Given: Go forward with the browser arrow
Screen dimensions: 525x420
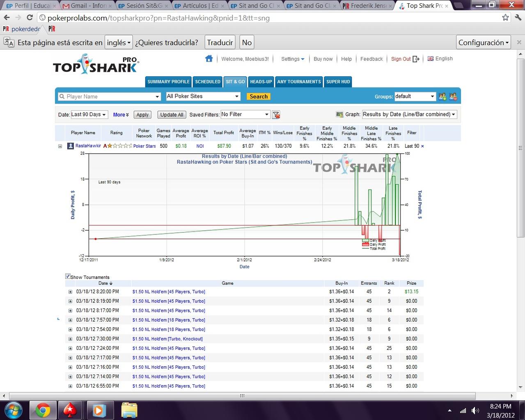Looking at the screenshot, I should [18, 18].
